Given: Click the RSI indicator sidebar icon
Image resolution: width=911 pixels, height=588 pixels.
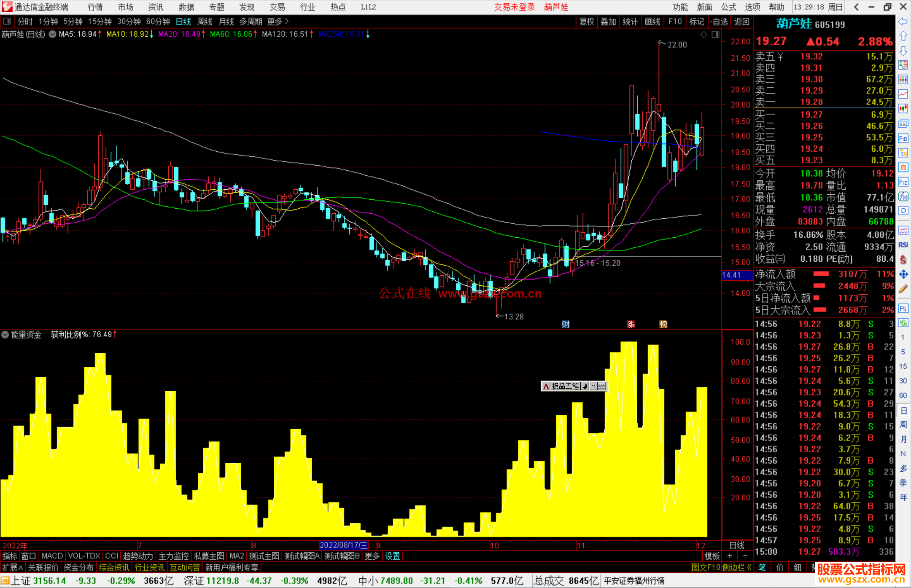Looking at the screenshot, I should (x=903, y=245).
